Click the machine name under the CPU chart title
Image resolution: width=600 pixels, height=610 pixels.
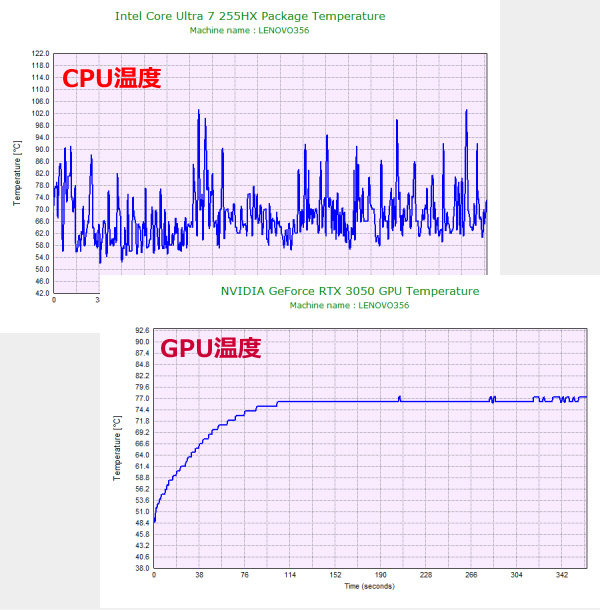(x=249, y=30)
